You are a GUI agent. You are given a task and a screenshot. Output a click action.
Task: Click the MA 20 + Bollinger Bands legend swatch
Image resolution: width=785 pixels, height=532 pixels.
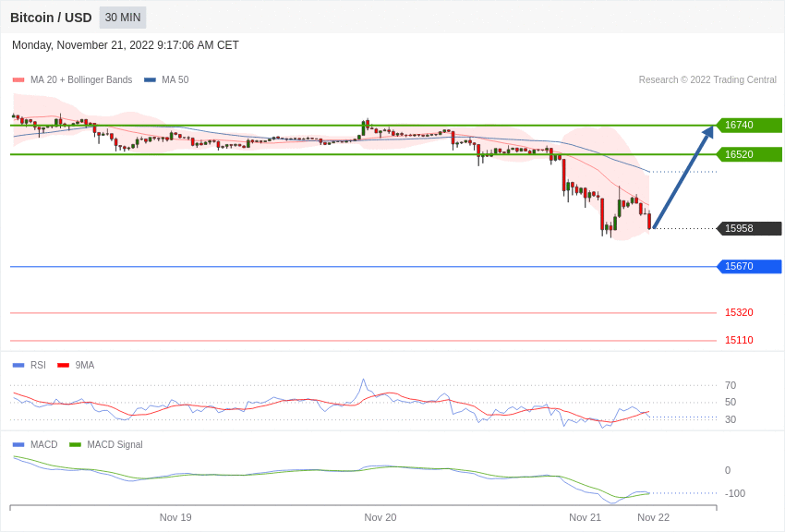click(x=18, y=80)
